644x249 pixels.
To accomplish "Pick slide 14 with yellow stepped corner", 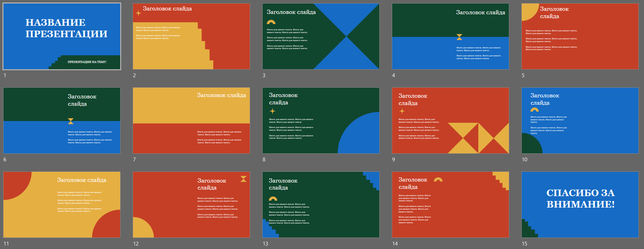I will (x=450, y=205).
